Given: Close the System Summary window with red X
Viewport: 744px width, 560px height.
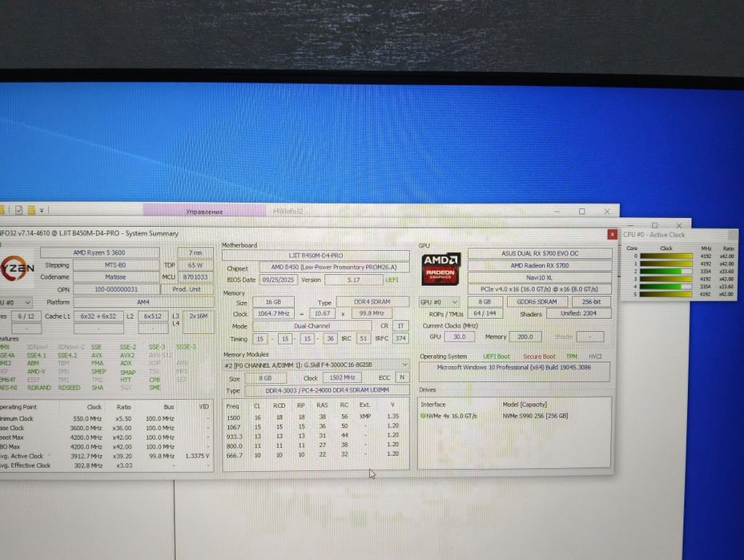Looking at the screenshot, I should pyautogui.click(x=612, y=235).
